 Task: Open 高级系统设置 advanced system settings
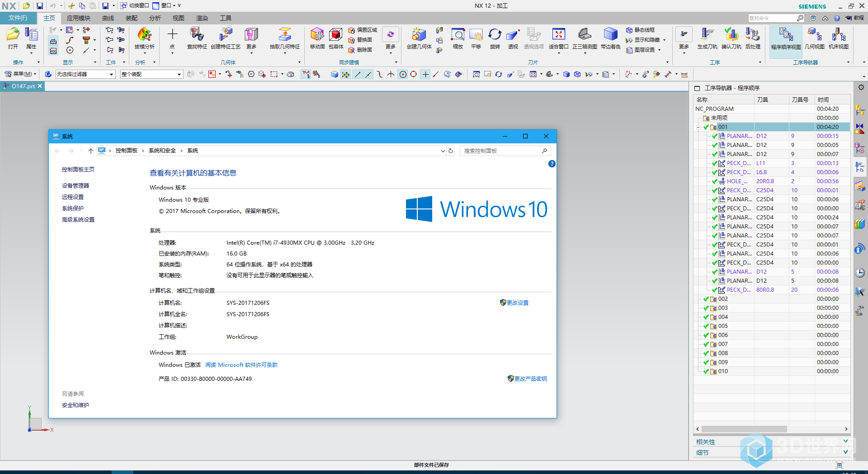[x=78, y=220]
